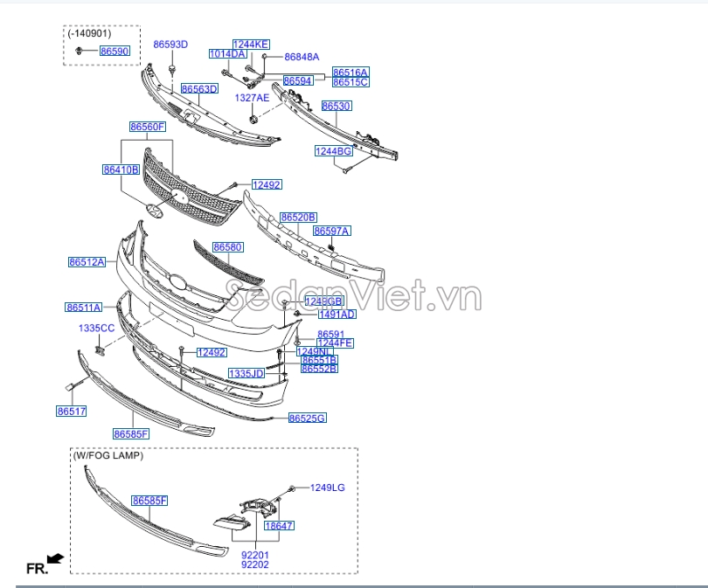Screen dimensions: 708x588
Task: Open the 86563D part link
Action: [199, 89]
